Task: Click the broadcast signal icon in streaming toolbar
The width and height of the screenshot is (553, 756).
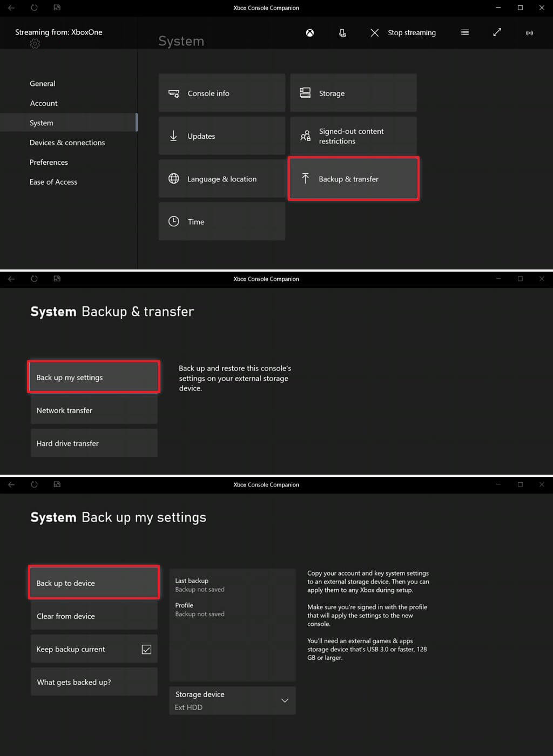Action: [529, 33]
